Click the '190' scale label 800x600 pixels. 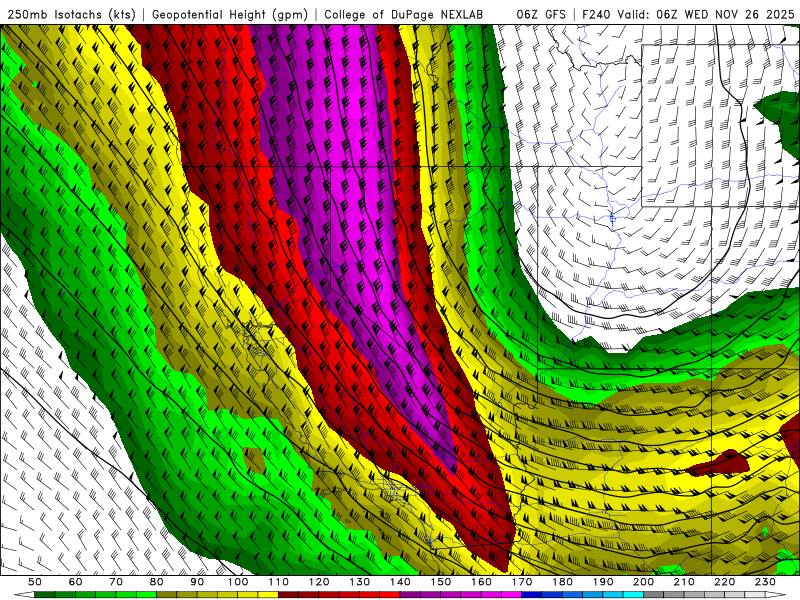pyautogui.click(x=603, y=582)
